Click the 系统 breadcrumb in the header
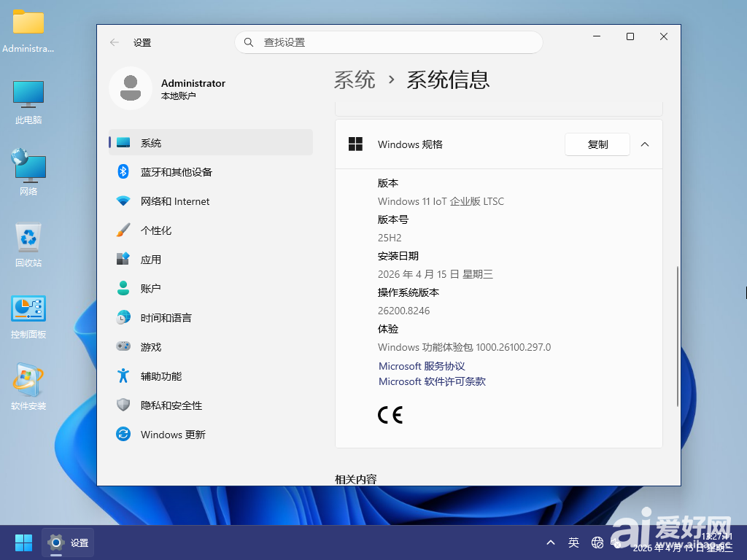Image resolution: width=747 pixels, height=560 pixels. [x=355, y=79]
